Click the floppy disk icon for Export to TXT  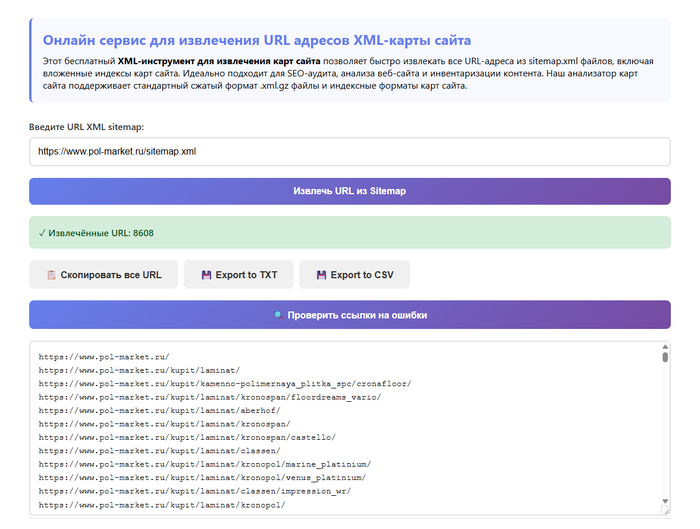(206, 275)
